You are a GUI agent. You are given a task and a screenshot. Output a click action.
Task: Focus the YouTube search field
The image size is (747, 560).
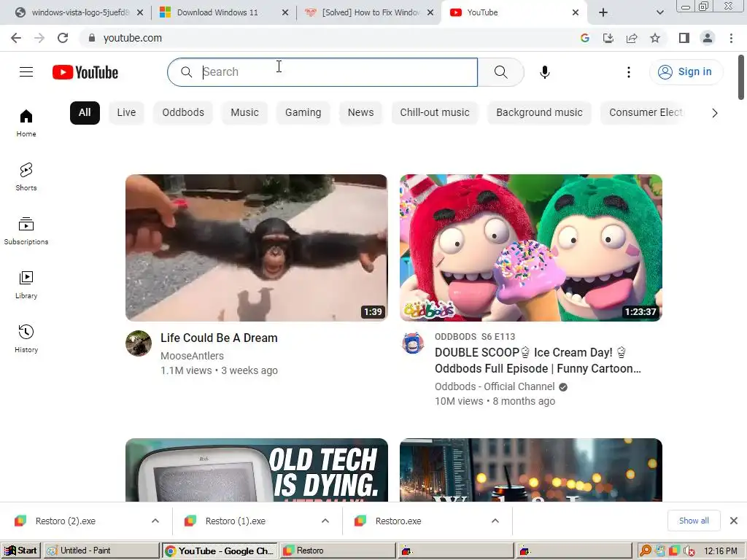(x=322, y=72)
